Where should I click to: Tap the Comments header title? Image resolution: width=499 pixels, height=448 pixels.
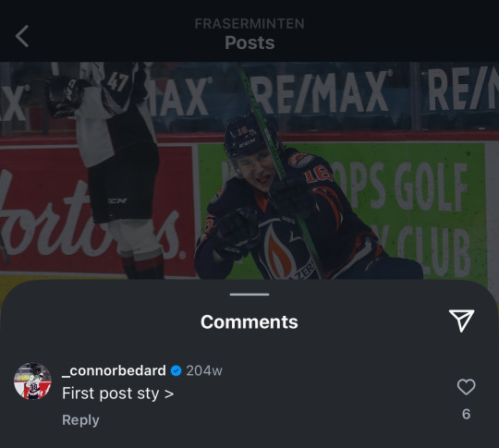(249, 322)
